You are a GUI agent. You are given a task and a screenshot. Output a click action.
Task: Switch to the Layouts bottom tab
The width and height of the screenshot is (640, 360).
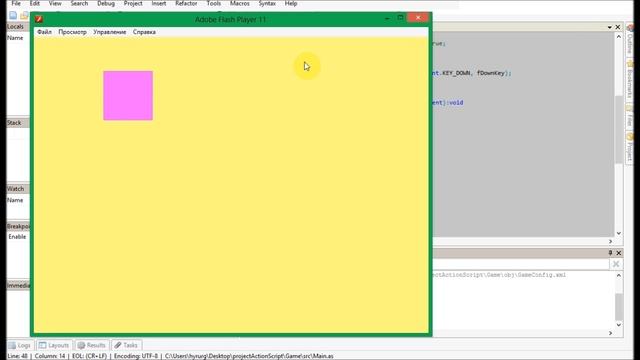(54, 345)
